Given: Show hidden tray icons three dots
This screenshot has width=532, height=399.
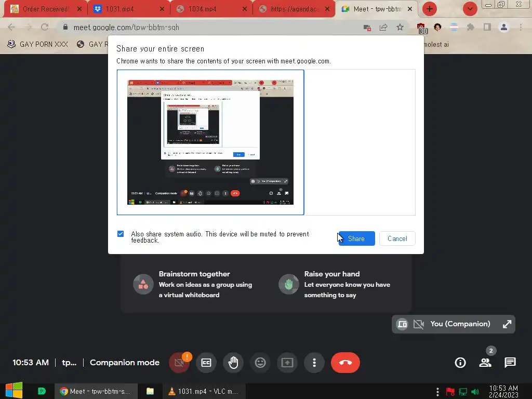Looking at the screenshot, I should (x=437, y=392).
